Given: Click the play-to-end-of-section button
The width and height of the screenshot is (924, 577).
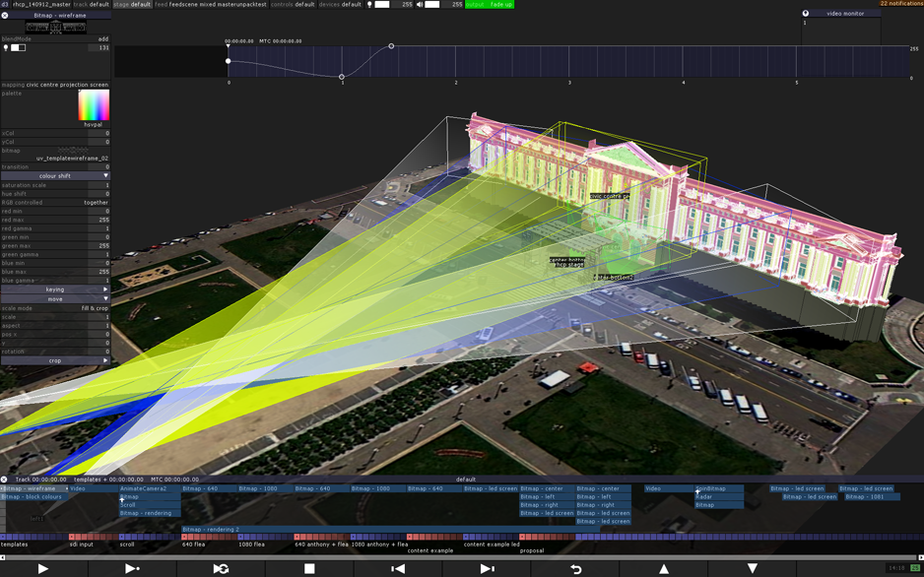Looking at the screenshot, I should tap(132, 569).
